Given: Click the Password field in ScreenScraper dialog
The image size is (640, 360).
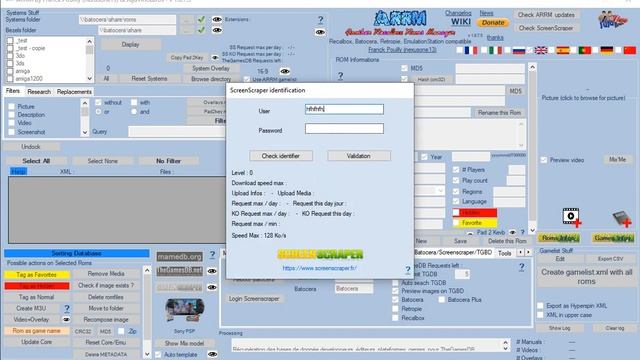Looking at the screenshot, I should point(344,129).
